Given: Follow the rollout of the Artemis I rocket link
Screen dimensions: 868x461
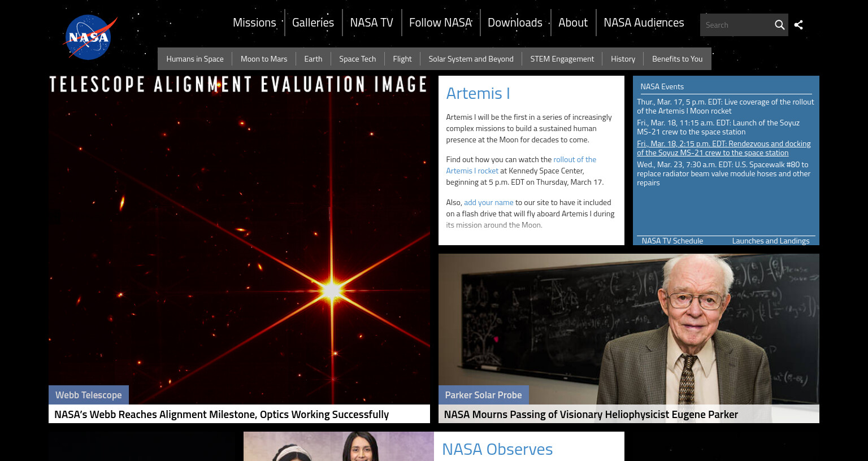Looking at the screenshot, I should click(x=521, y=165).
